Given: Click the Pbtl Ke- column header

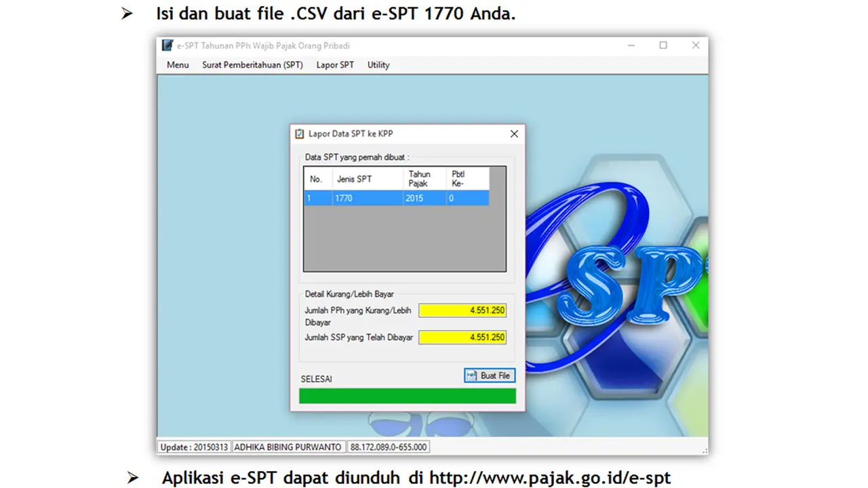Looking at the screenshot, I should 467,179.
